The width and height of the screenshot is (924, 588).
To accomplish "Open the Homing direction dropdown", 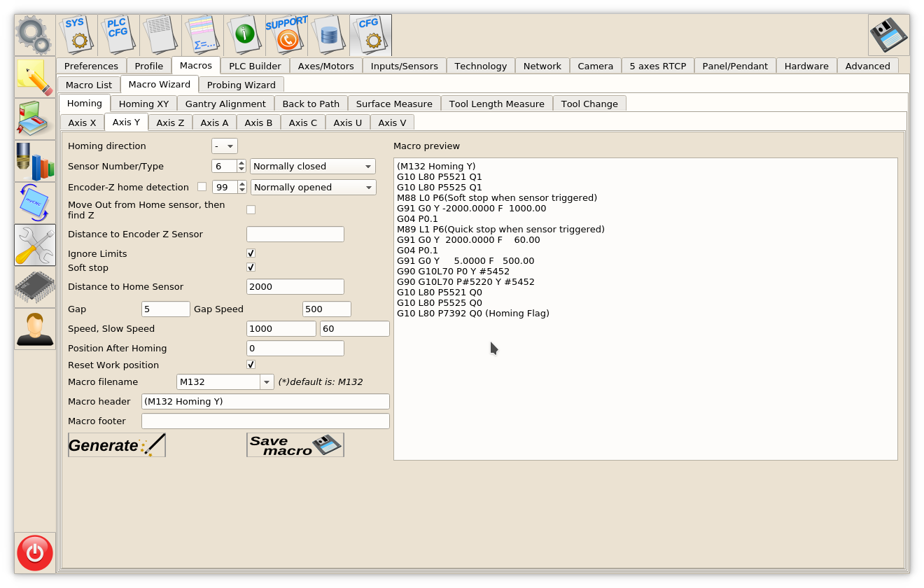I will [x=225, y=146].
